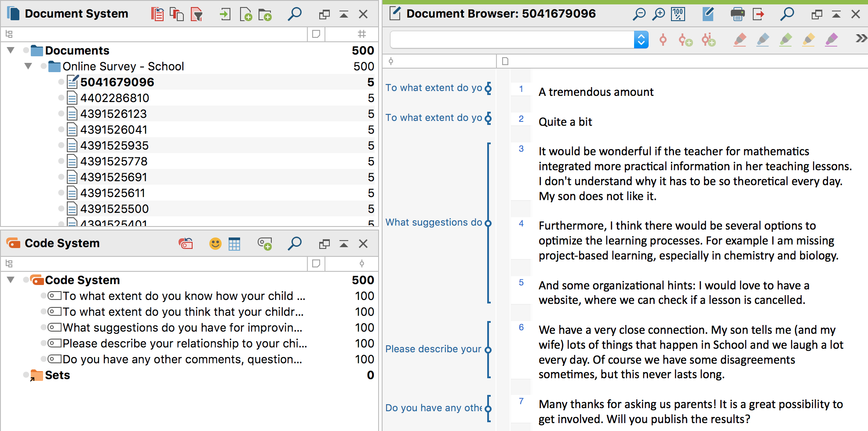Open the recent codes dropdown arrow
Viewport: 868px width, 431px height.
[641, 40]
